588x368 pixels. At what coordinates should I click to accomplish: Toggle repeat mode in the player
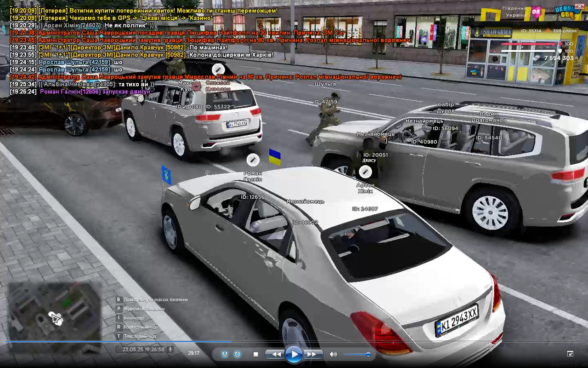pos(237,354)
